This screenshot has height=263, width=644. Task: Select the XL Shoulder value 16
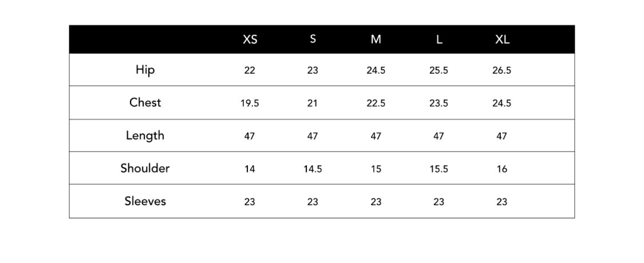pos(502,169)
